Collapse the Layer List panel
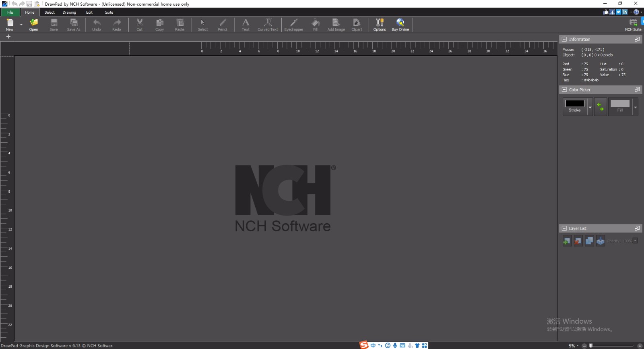644x349 pixels. point(564,228)
